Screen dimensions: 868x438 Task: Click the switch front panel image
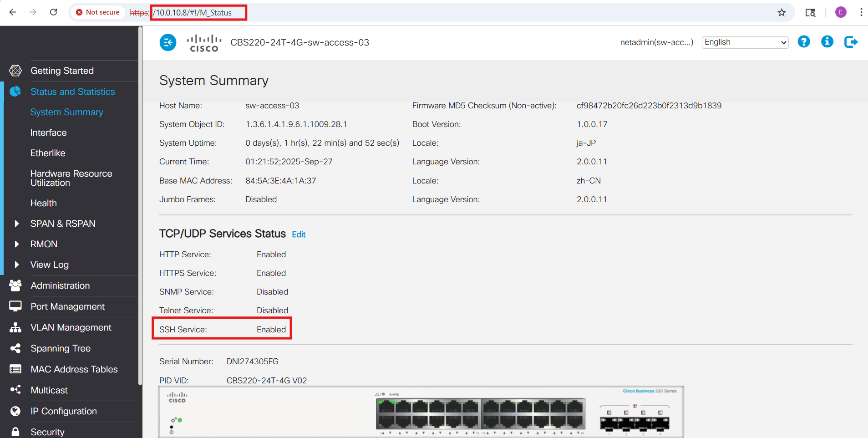click(x=421, y=412)
